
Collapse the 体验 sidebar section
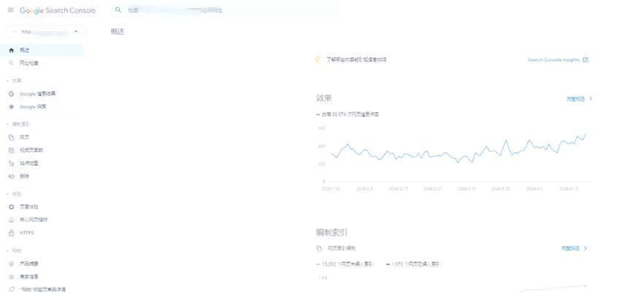click(15, 194)
